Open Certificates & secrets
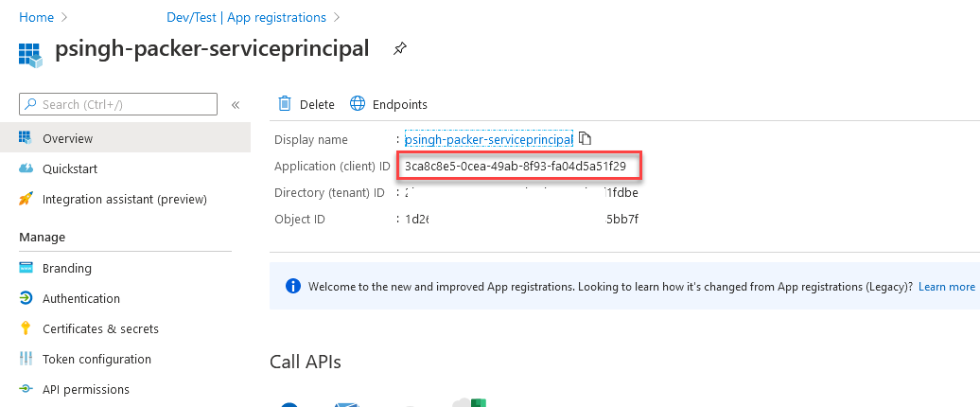Viewport: 980px width, 407px height. tap(100, 328)
